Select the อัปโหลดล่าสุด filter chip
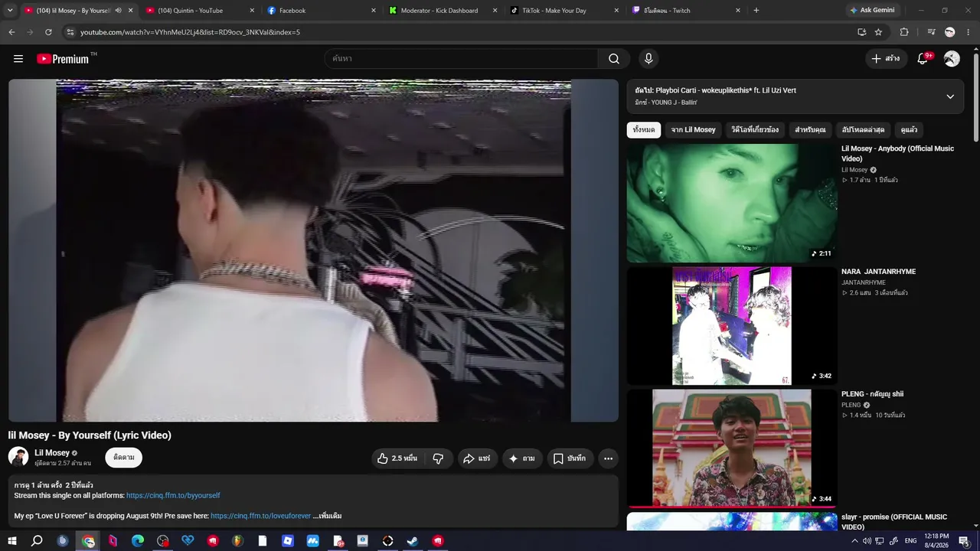The width and height of the screenshot is (980, 551). [863, 130]
